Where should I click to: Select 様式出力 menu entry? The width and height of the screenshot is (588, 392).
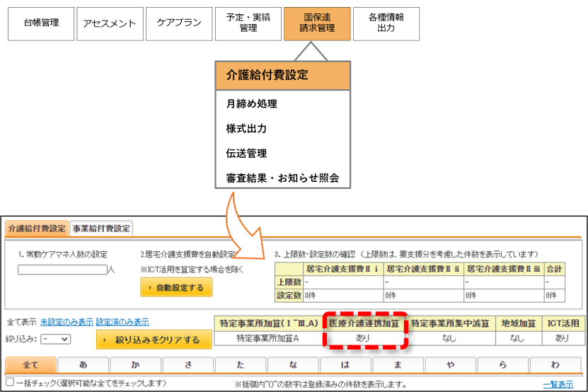[x=246, y=128]
